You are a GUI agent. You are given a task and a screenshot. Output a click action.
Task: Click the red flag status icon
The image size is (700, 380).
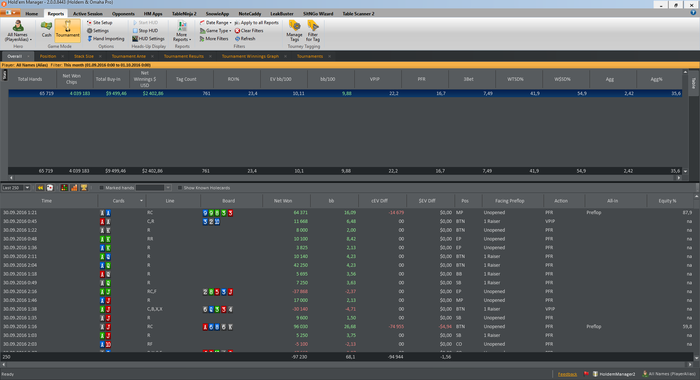tap(586, 374)
